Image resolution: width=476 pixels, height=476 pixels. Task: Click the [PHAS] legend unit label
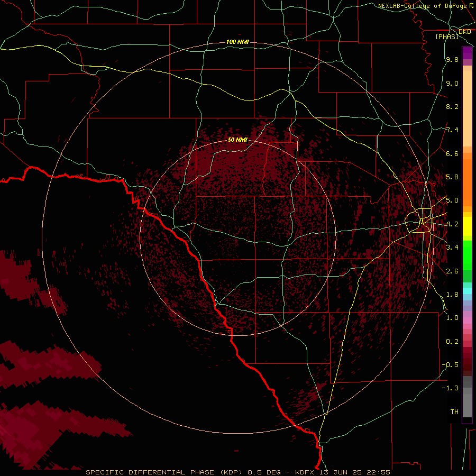click(x=447, y=36)
